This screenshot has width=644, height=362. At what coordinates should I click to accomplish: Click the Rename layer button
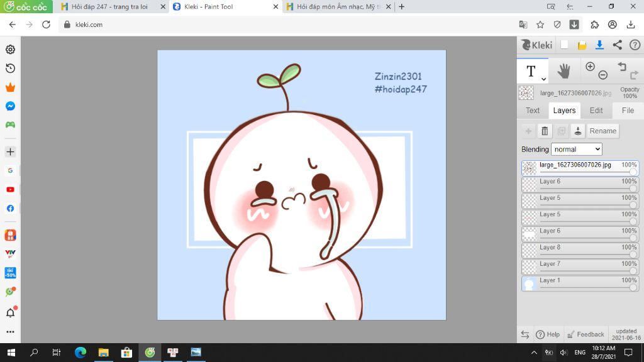602,131
